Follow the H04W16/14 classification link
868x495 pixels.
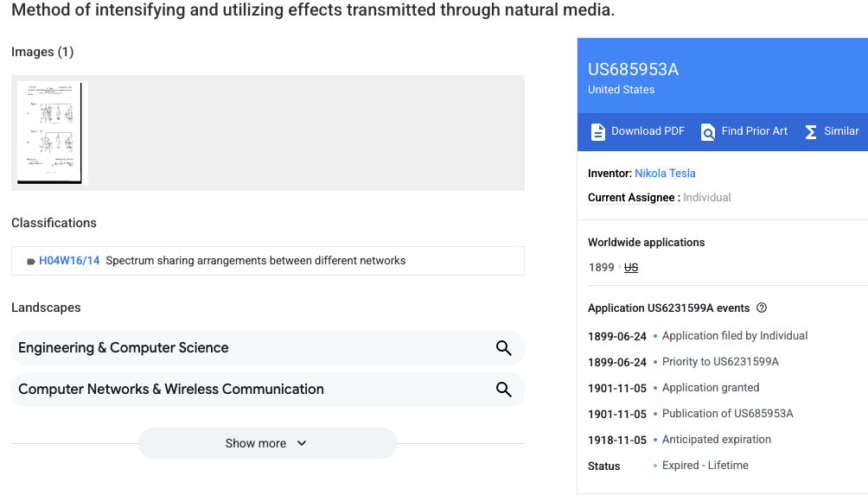pos(69,261)
